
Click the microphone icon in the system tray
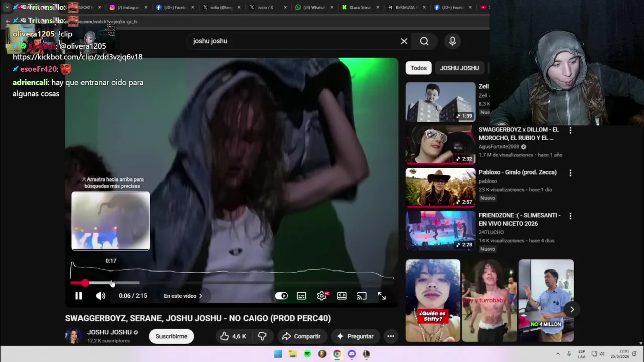click(x=569, y=354)
